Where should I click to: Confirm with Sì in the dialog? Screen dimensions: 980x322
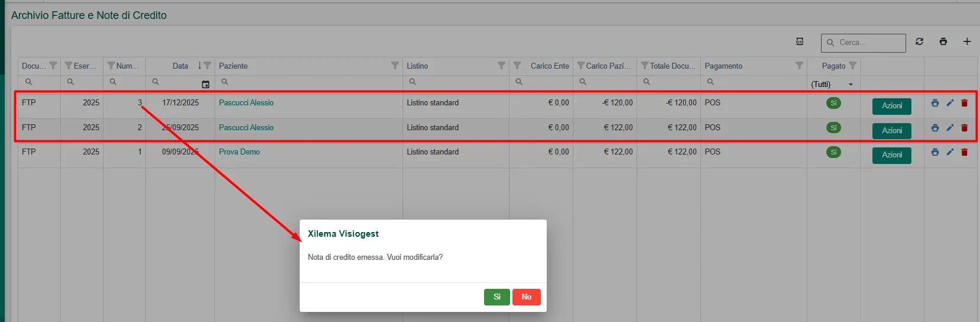pyautogui.click(x=497, y=297)
